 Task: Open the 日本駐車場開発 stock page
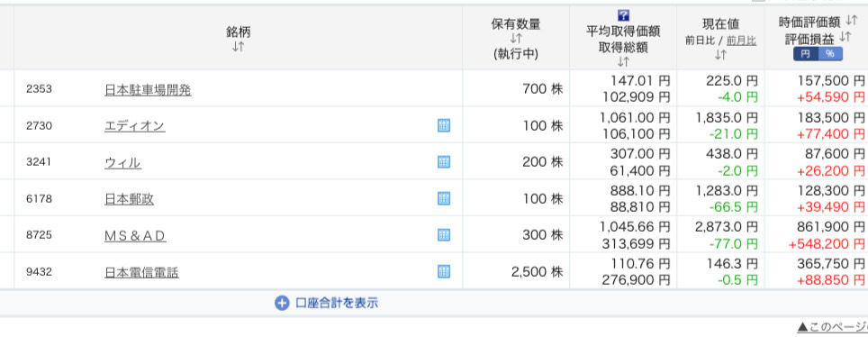(x=148, y=90)
